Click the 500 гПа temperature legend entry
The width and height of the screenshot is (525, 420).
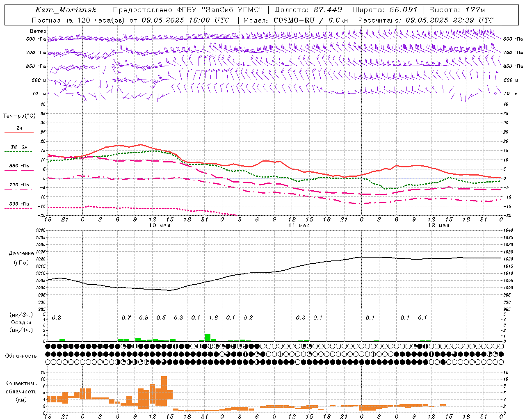19,204
